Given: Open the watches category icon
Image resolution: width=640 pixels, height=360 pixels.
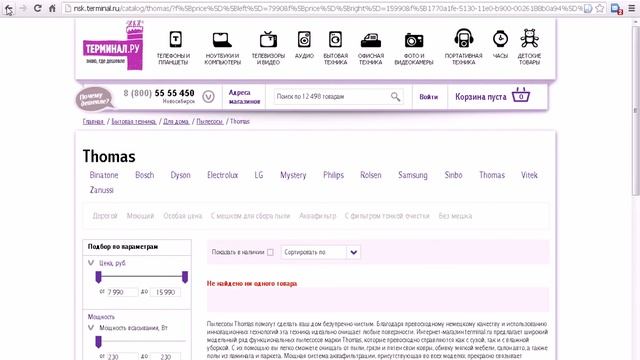Looking at the screenshot, I should point(500,39).
